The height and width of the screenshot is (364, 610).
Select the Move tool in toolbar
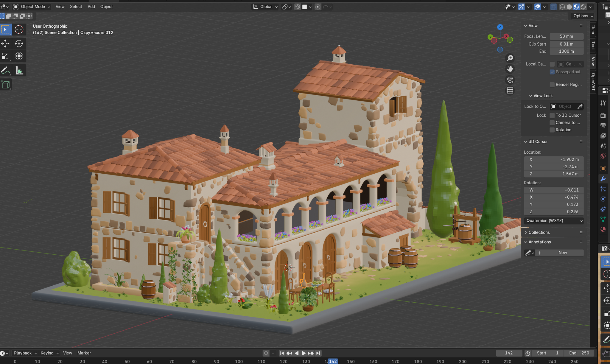tap(5, 43)
